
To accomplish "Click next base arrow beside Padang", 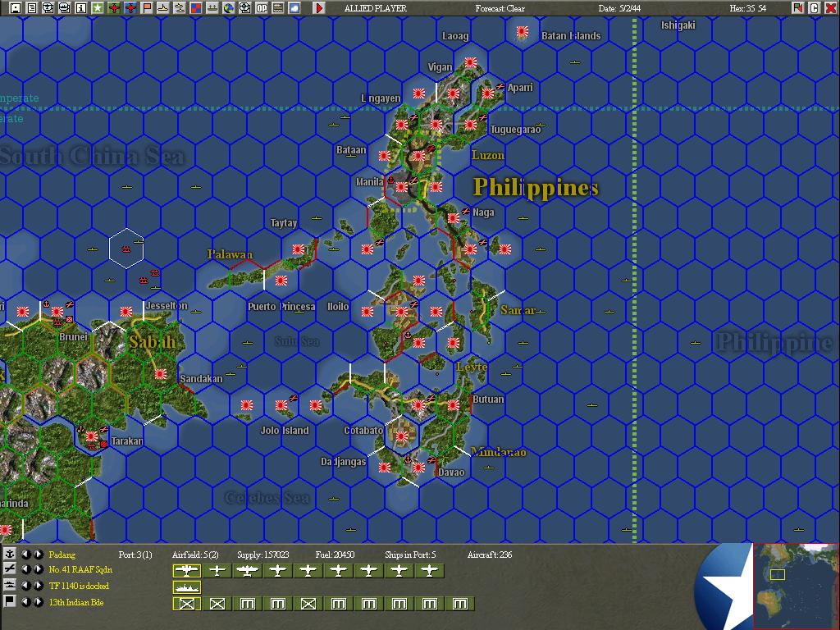I will (x=38, y=554).
